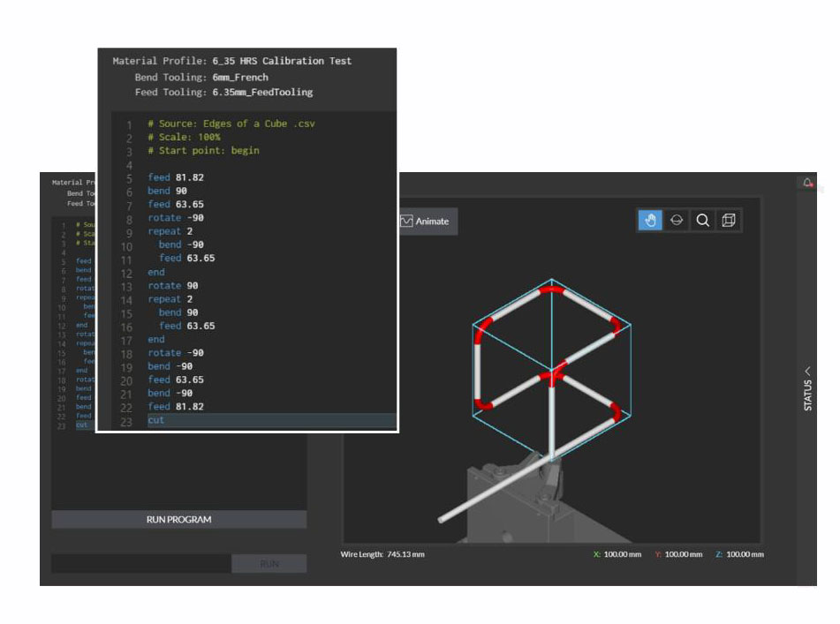The width and height of the screenshot is (840, 624).
Task: Click the Wire Length readout
Action: 382,554
